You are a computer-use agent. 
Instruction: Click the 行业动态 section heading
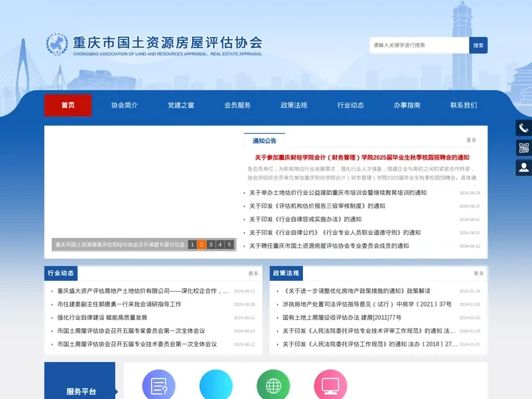[61, 273]
